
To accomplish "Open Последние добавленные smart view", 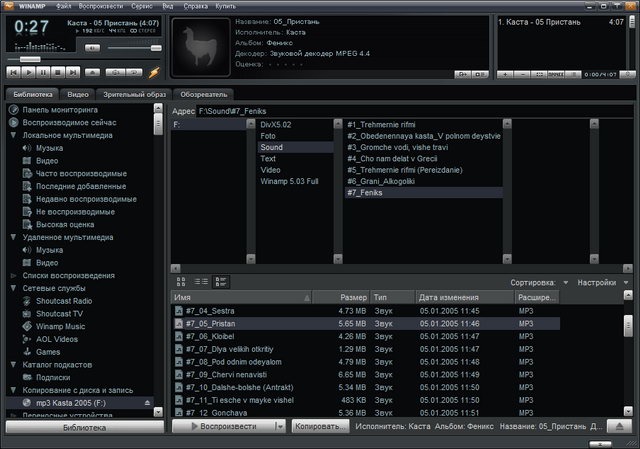I will (81, 186).
